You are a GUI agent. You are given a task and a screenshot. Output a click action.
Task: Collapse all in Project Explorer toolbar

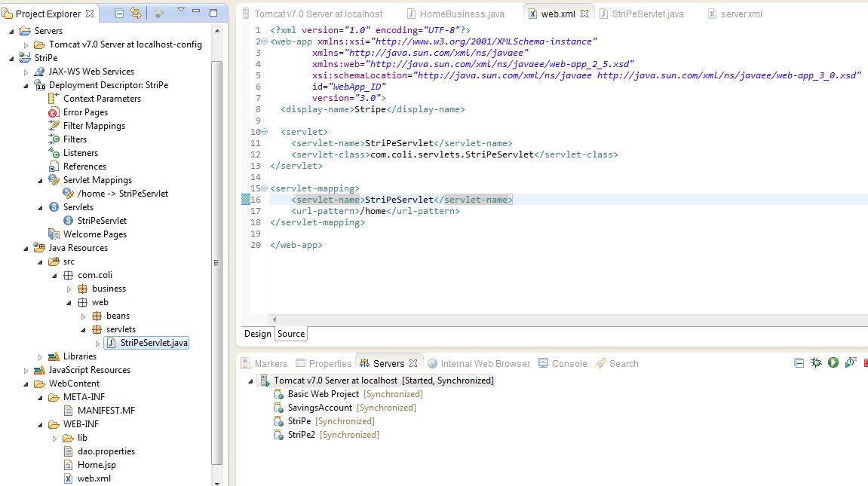(x=118, y=13)
